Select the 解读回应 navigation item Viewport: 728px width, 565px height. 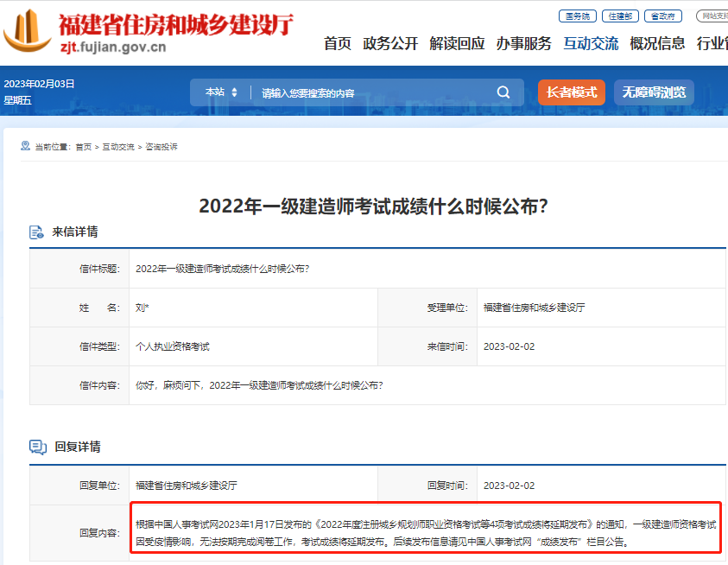pos(457,43)
